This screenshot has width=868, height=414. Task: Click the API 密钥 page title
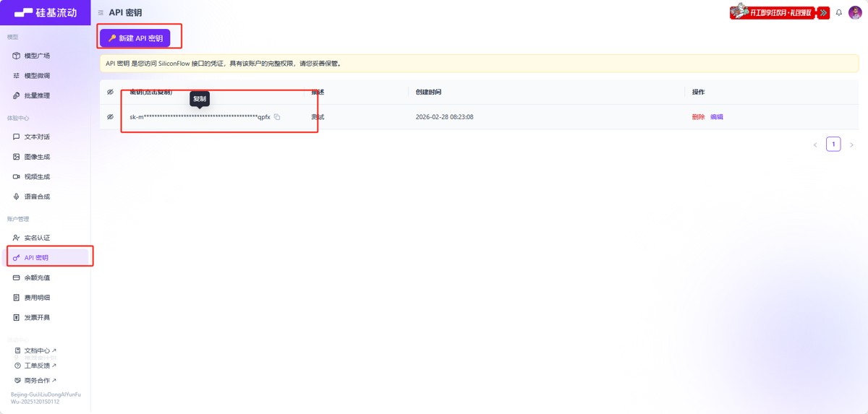(x=125, y=12)
